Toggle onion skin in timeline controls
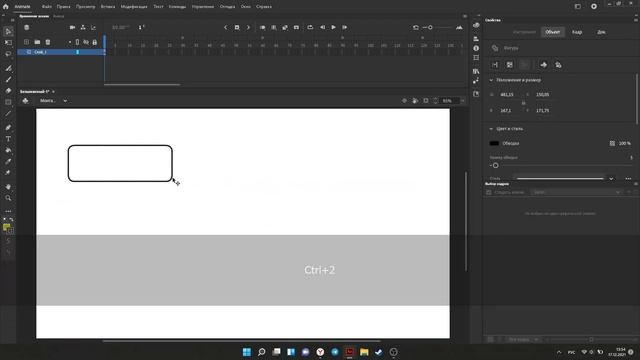 point(262,27)
